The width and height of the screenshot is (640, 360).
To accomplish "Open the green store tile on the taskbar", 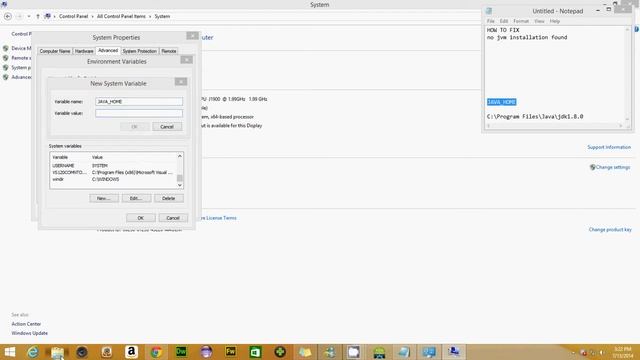I will click(256, 352).
